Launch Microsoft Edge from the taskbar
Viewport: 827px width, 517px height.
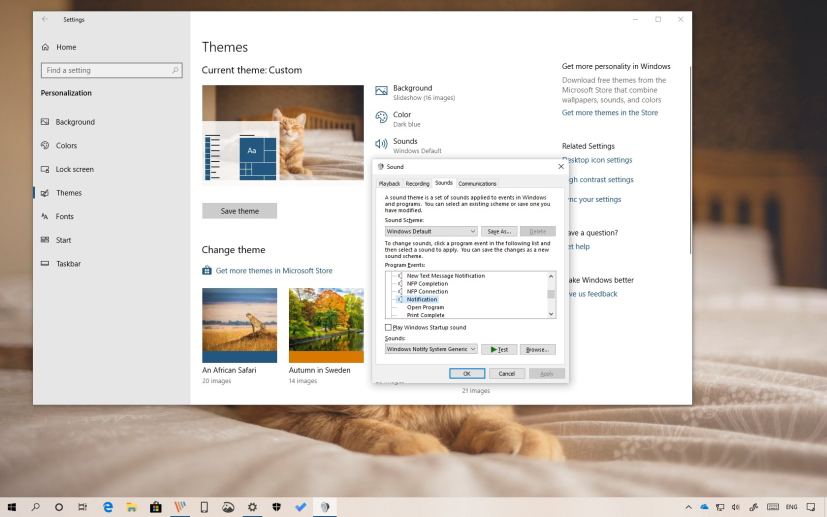[x=108, y=507]
